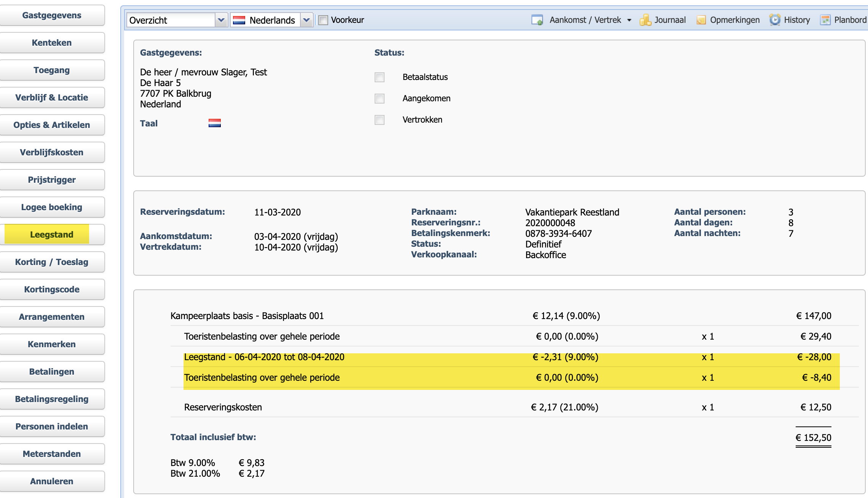Open Verblijf & Locatie in the sidebar

click(52, 97)
